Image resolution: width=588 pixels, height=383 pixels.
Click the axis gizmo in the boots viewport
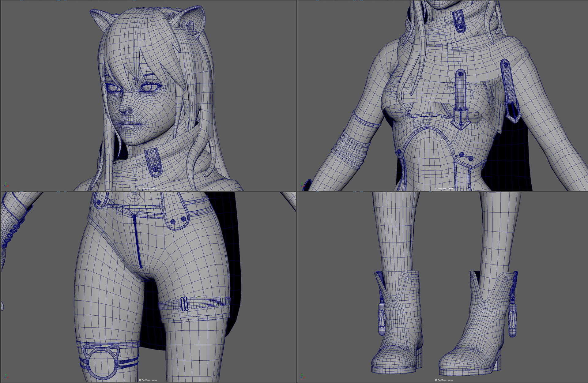click(x=302, y=376)
